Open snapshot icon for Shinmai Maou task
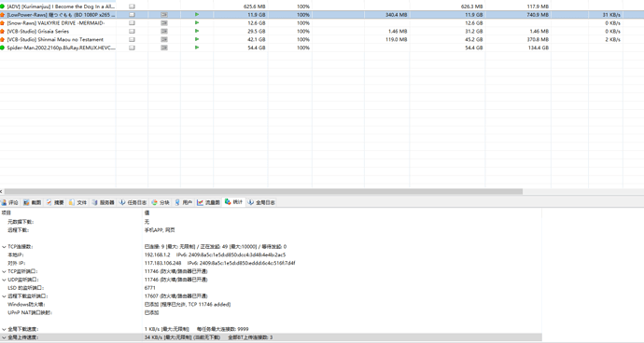Image resolution: width=644 pixels, height=343 pixels. pyautogui.click(x=164, y=39)
